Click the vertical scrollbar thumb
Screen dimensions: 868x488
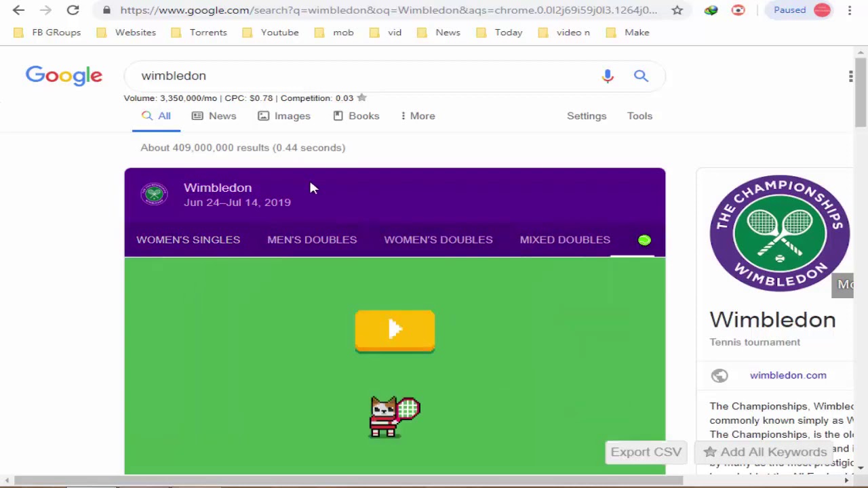pyautogui.click(x=861, y=91)
